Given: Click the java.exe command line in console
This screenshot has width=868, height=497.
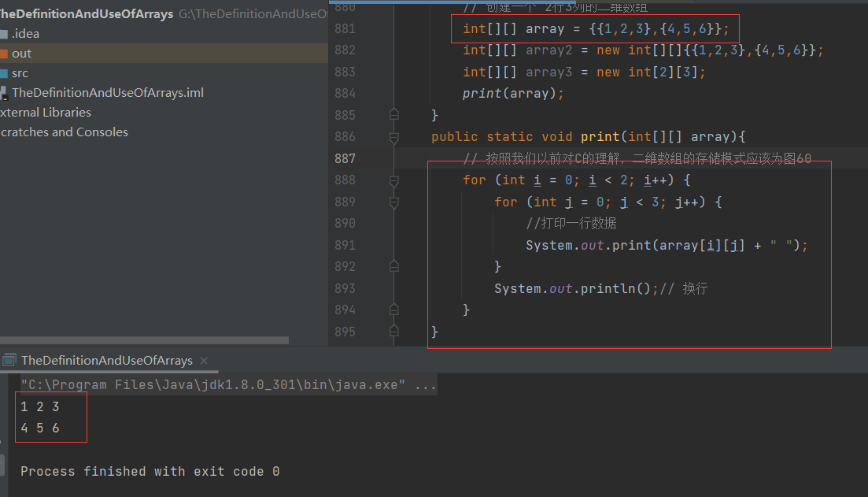Looking at the screenshot, I should [227, 384].
